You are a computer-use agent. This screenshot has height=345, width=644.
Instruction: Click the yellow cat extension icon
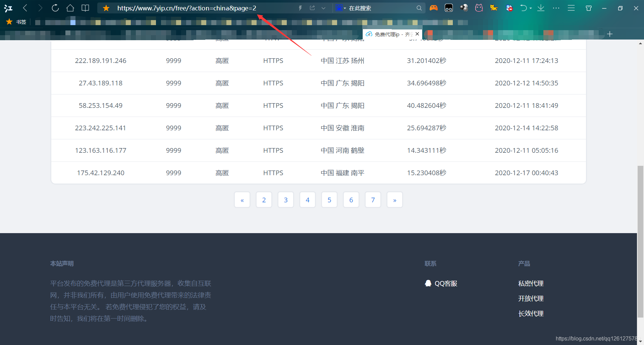(x=493, y=8)
